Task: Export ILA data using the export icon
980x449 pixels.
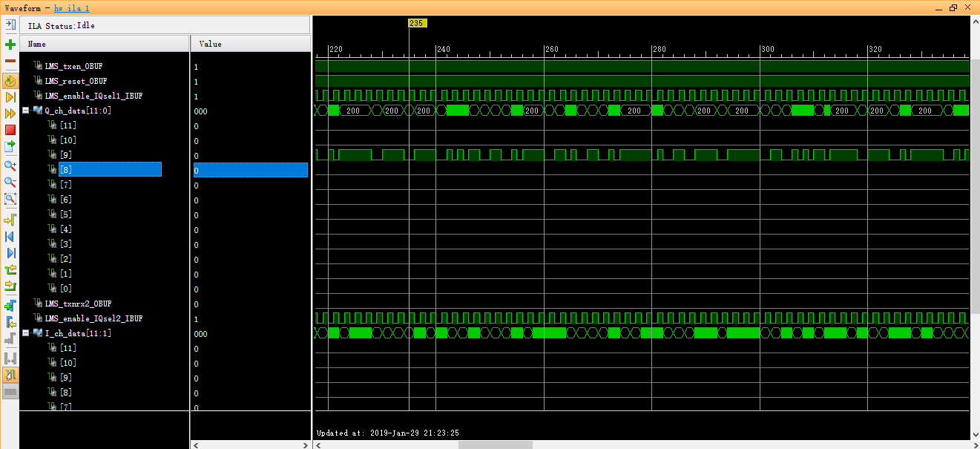Action: point(10,147)
